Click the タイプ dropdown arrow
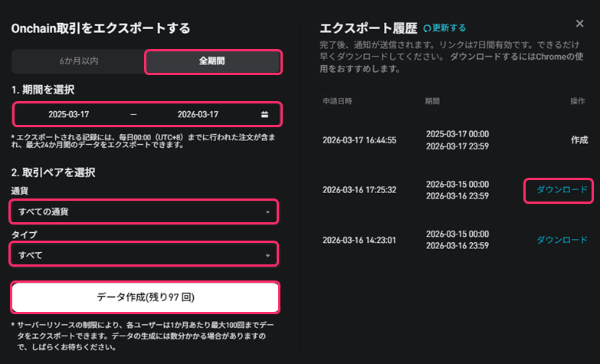This screenshot has height=364, width=600. (x=267, y=255)
